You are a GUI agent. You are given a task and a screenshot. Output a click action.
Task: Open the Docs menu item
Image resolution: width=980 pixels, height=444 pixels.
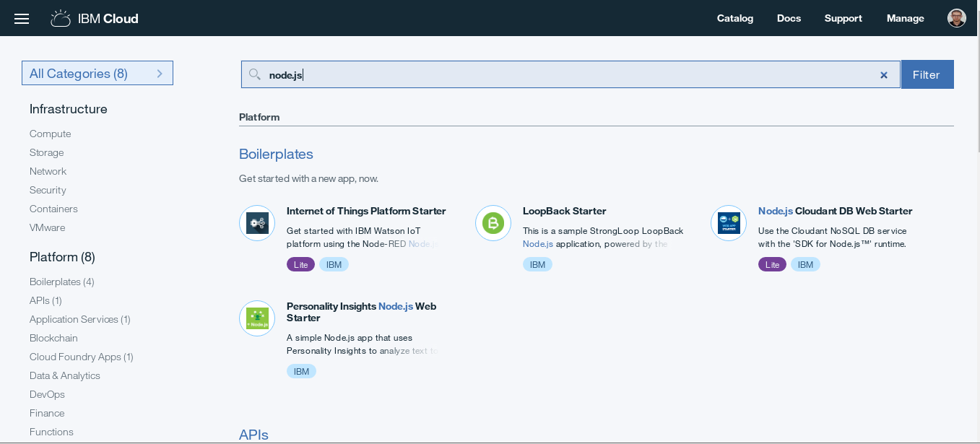pyautogui.click(x=789, y=19)
